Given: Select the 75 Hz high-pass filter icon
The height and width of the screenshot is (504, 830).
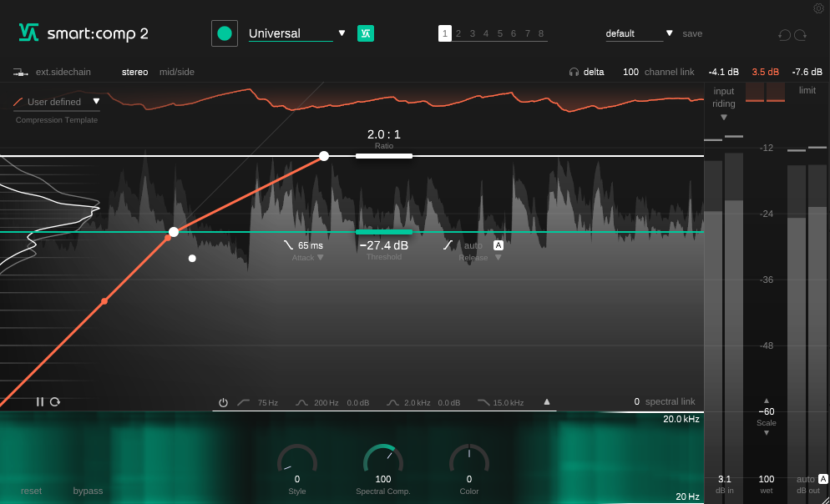Looking at the screenshot, I should (244, 403).
